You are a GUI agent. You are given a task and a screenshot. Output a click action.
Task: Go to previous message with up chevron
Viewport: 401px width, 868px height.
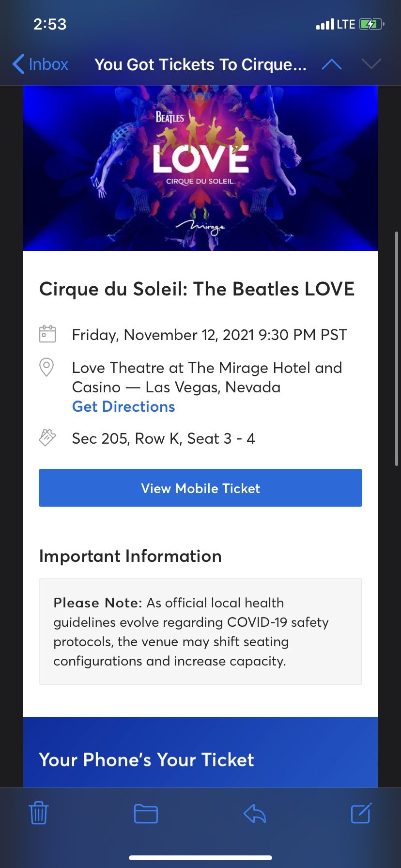pos(332,64)
